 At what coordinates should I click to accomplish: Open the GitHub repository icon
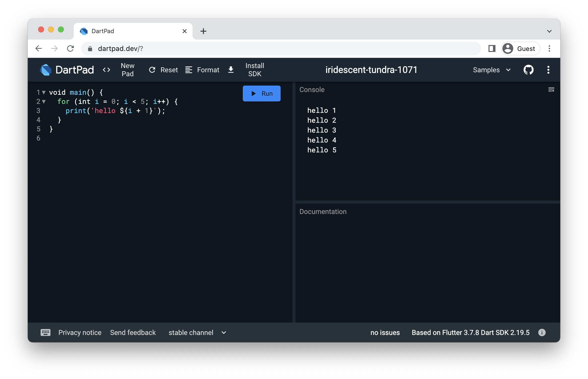pyautogui.click(x=528, y=70)
